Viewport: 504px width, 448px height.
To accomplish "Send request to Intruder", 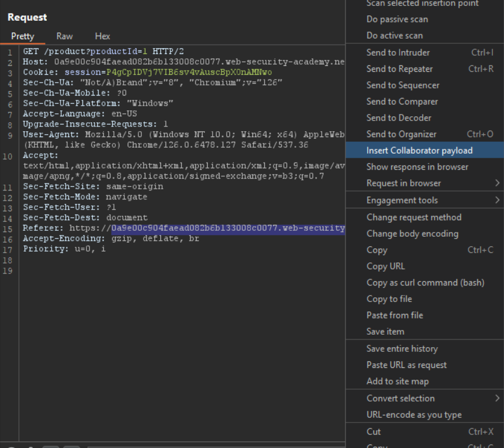I will (398, 52).
